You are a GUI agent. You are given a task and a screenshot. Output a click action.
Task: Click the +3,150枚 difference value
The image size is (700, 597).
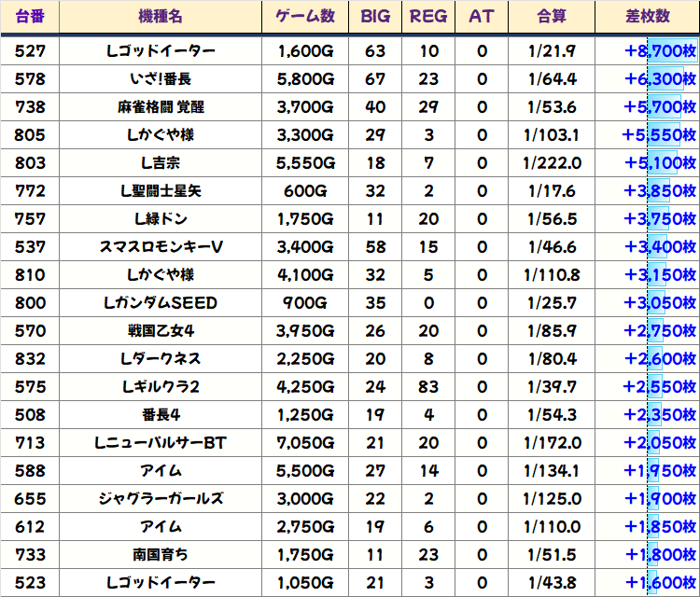click(x=660, y=275)
